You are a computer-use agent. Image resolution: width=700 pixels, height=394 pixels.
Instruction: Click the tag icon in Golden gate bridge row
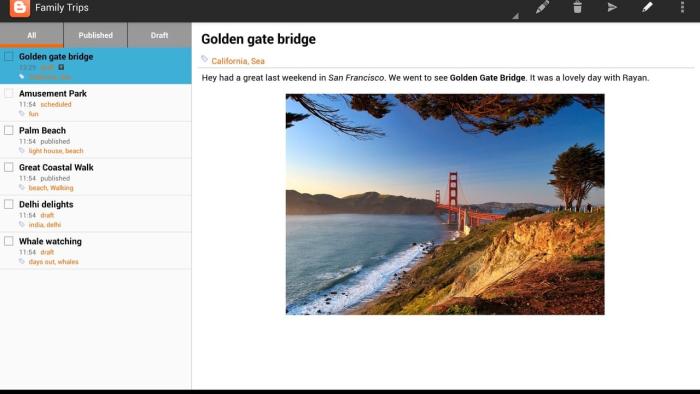21,77
